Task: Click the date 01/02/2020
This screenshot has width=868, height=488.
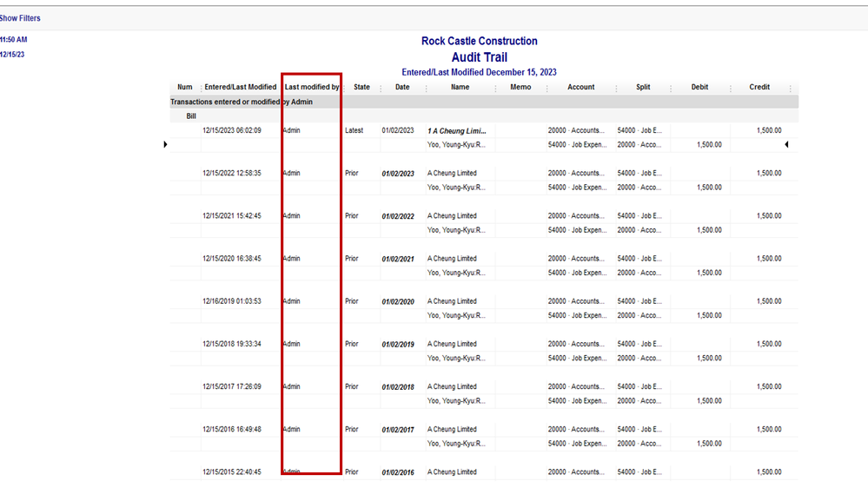Action: [x=397, y=301]
